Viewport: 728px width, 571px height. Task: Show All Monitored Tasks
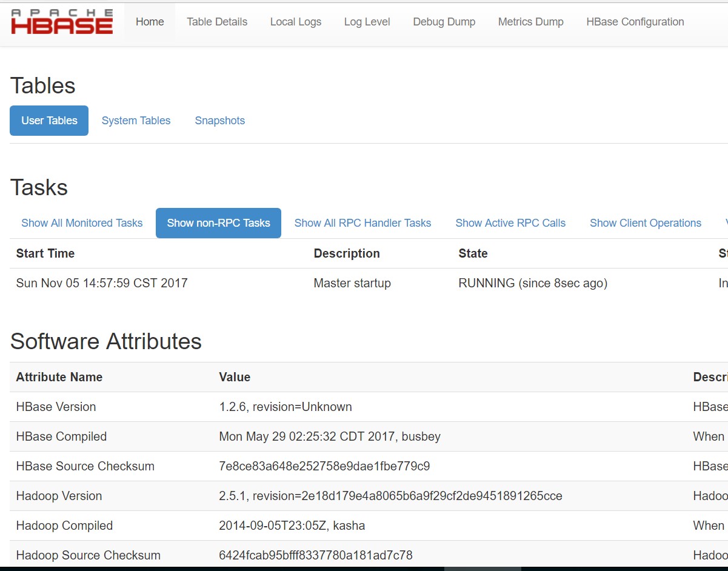pyautogui.click(x=82, y=223)
